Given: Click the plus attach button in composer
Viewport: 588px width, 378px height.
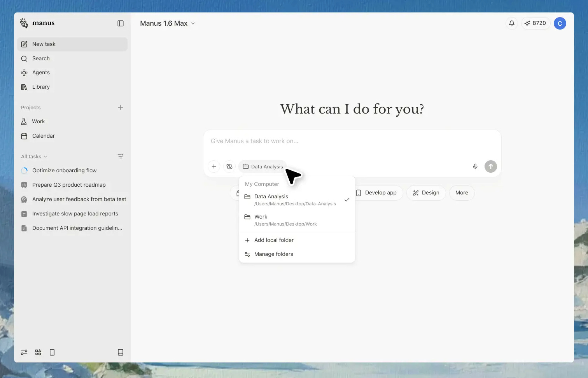Looking at the screenshot, I should [214, 166].
